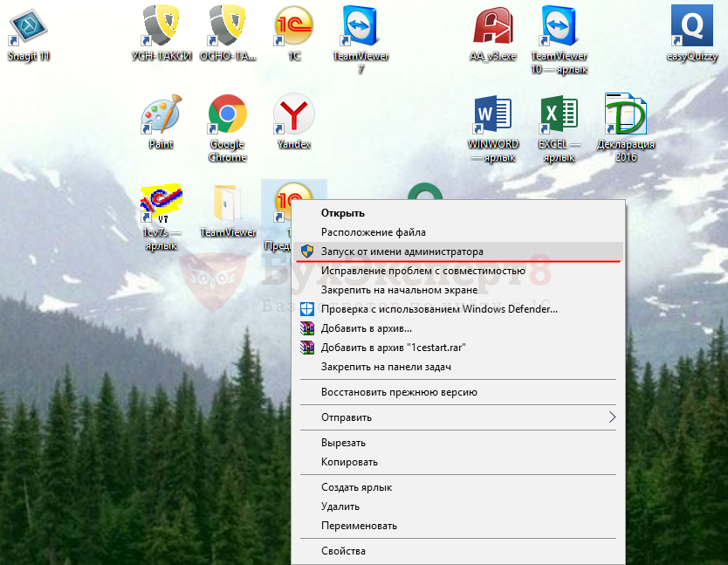Viewport: 728px width, 565px height.
Task: Choose Закрепить на начальном экране
Action: tap(457, 290)
